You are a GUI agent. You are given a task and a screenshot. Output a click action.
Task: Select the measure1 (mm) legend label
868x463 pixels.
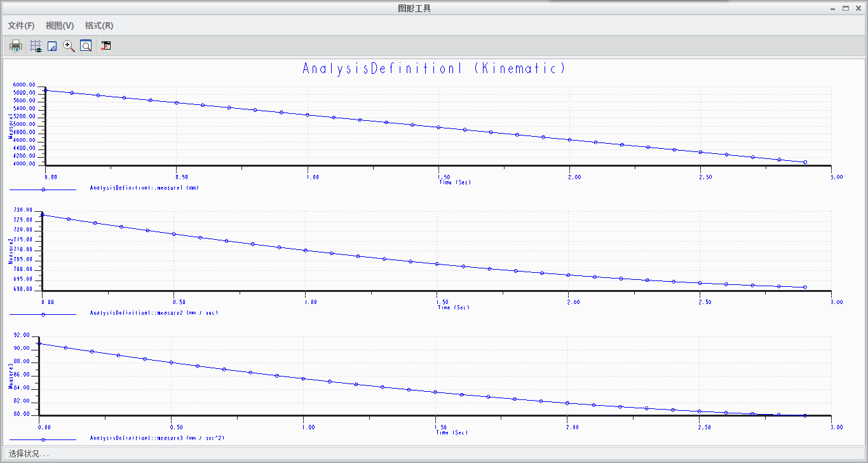(145, 188)
